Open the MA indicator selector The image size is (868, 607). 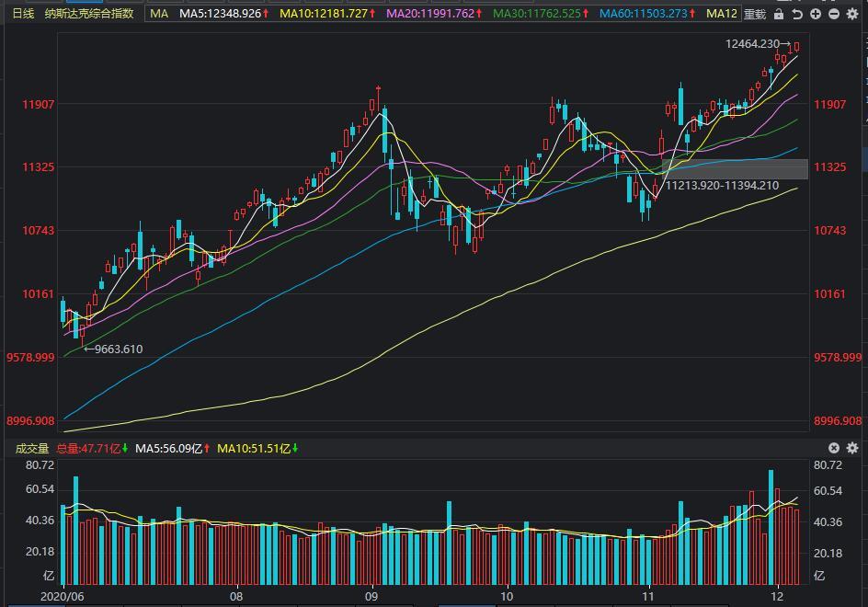pos(159,13)
